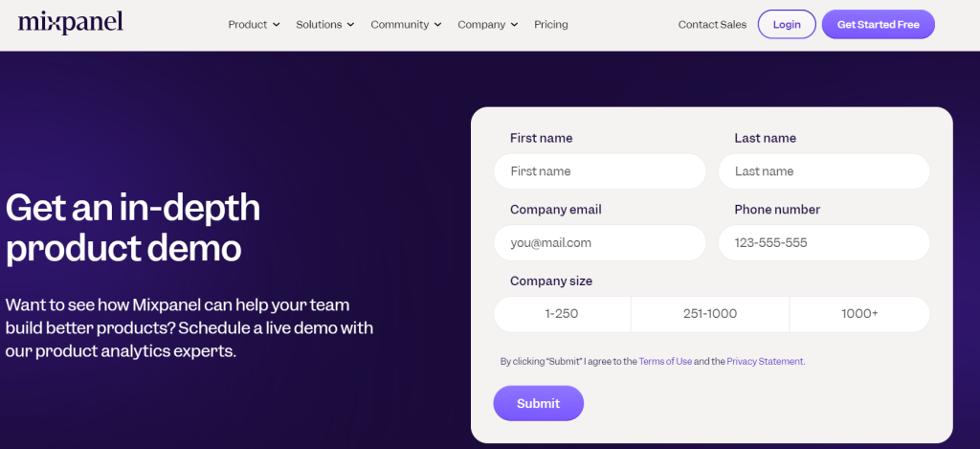
Task: Open the Privacy Statement link
Action: pos(765,362)
